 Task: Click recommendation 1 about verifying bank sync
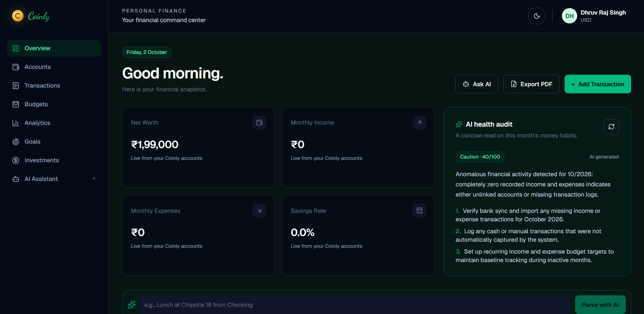tap(528, 215)
